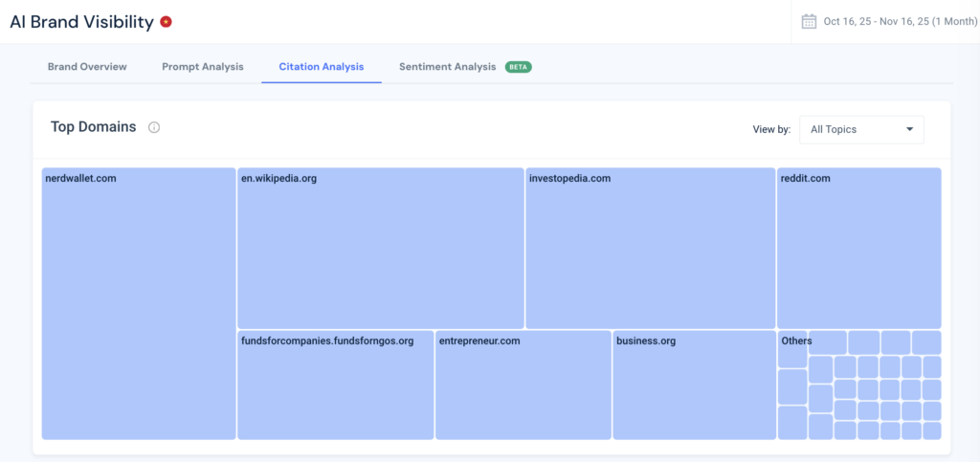Click the red badge beside AI Brand Visibility
Screen dimensions: 980x462
coord(166,22)
